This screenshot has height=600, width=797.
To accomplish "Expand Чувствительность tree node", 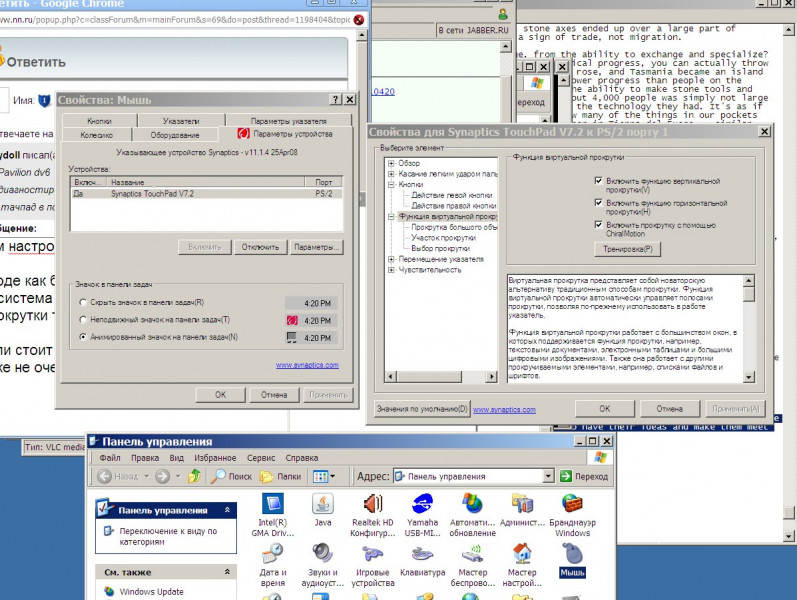I will (x=391, y=270).
